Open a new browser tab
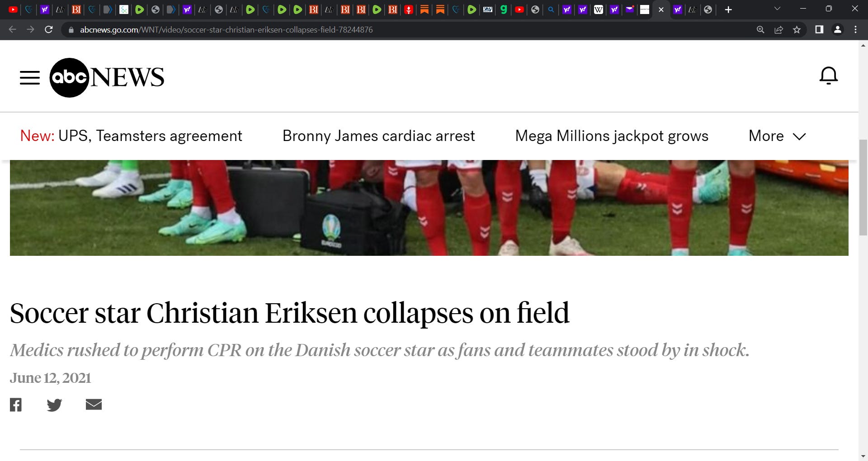 tap(728, 9)
